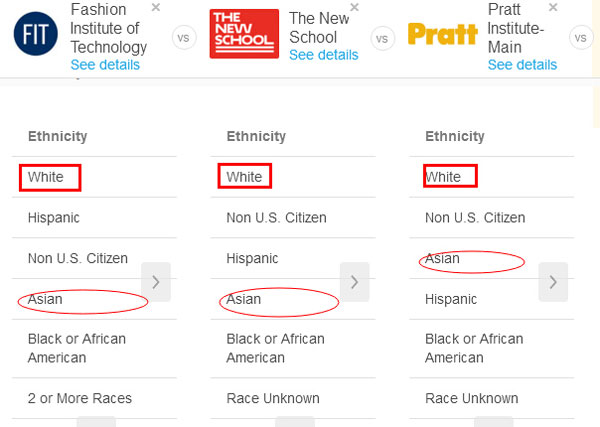Click the vs badge after Fashion Institute
Viewport: 600px width, 427px height.
pos(184,38)
